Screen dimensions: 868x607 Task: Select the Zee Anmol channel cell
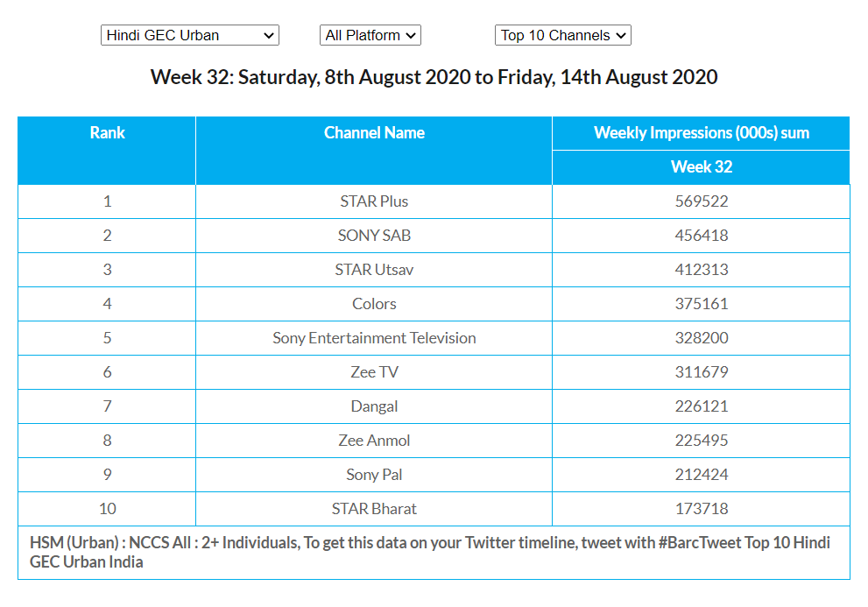pos(374,441)
